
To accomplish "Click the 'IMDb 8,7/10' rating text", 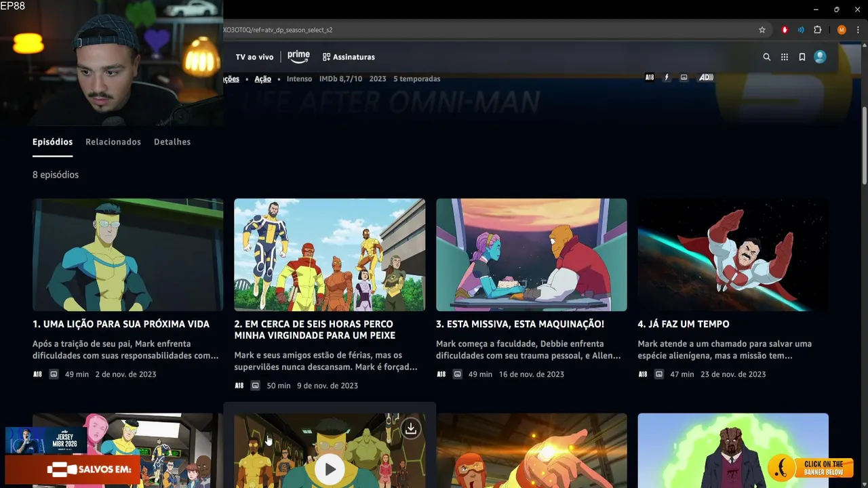I will (x=341, y=79).
